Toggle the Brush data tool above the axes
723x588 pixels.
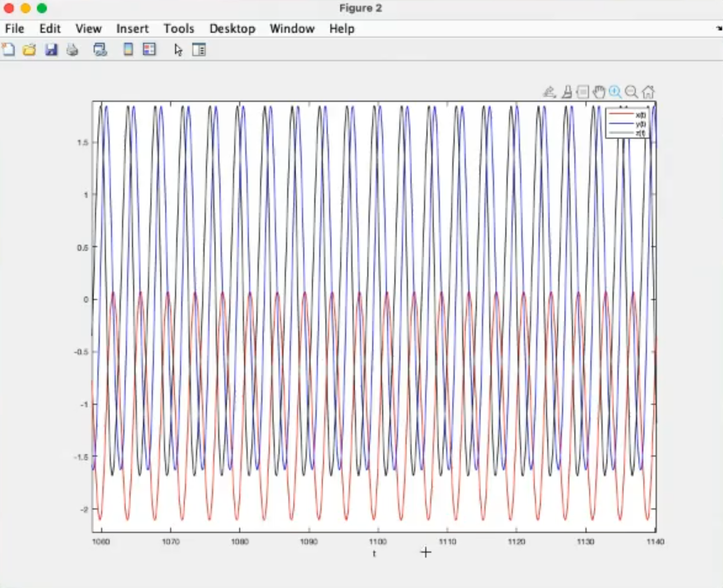(x=566, y=92)
